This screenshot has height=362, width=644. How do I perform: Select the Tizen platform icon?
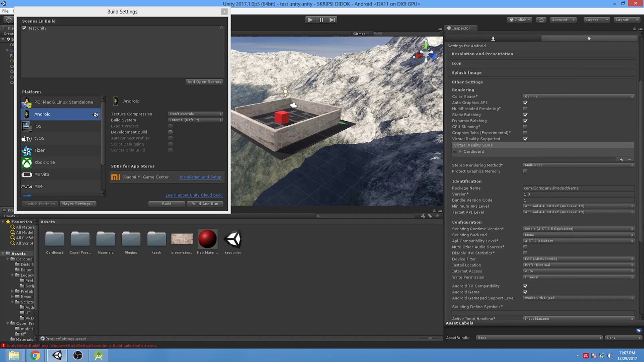pos(27,150)
